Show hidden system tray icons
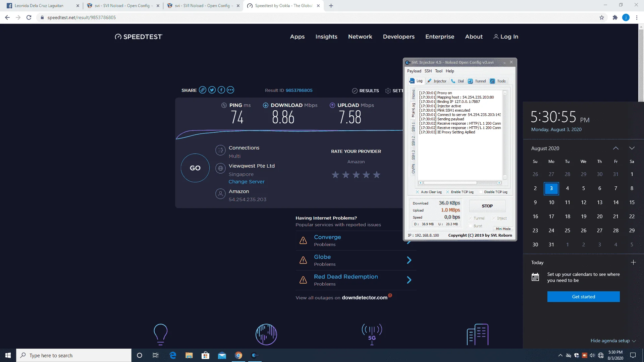 (x=560, y=355)
